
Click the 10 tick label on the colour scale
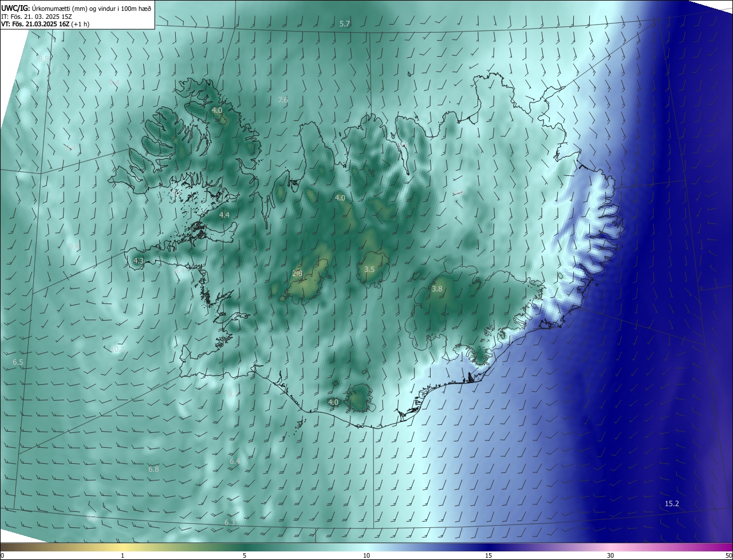[366, 555]
